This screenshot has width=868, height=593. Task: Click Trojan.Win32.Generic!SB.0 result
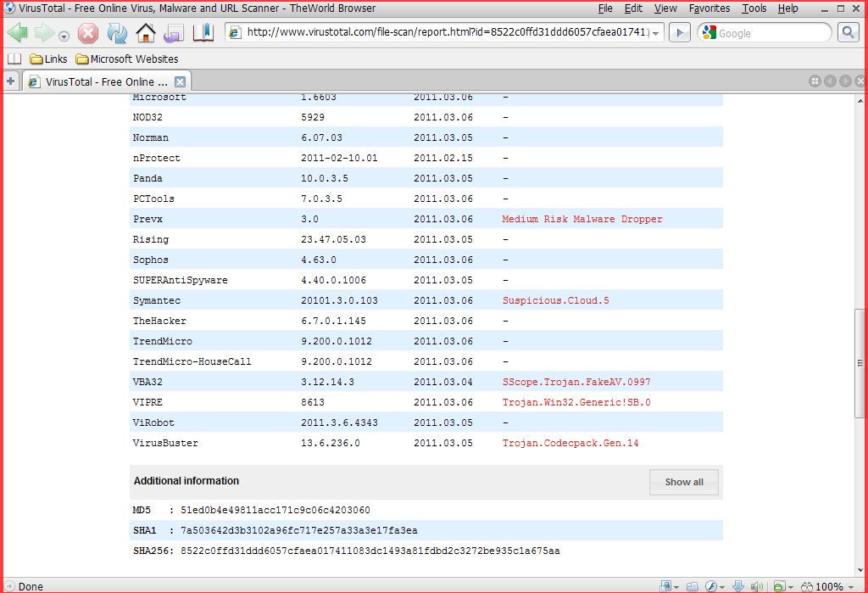576,402
